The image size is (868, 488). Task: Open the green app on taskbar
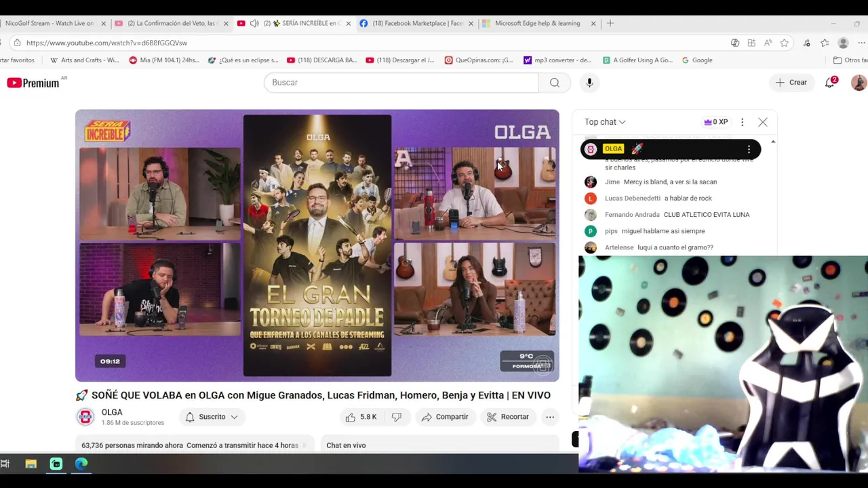click(56, 464)
